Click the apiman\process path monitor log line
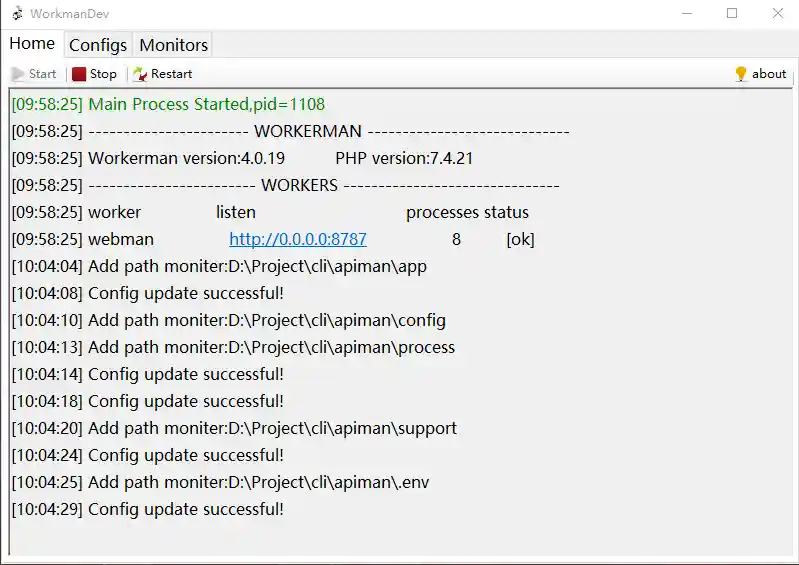Viewport: 799px width, 565px height. [233, 348]
